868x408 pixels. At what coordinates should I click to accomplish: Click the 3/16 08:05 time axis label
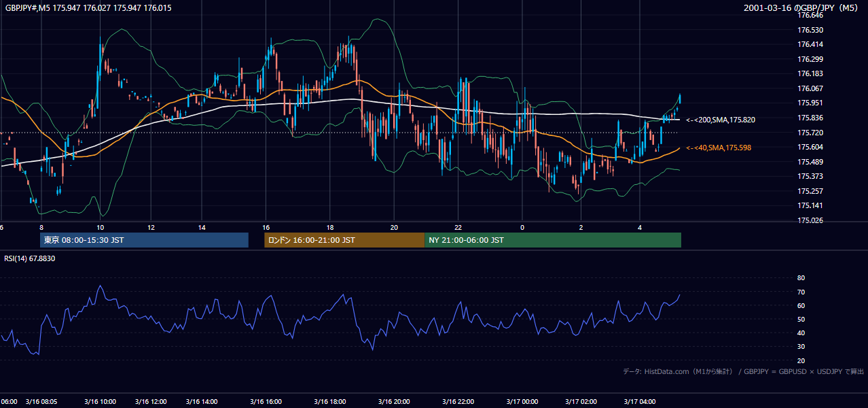pyautogui.click(x=41, y=402)
